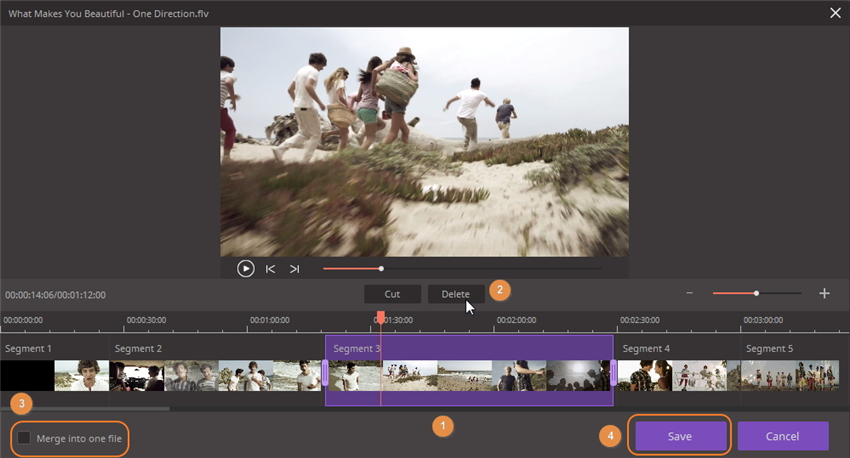Image resolution: width=850 pixels, height=458 pixels.
Task: Play the video preview
Action: 246,268
